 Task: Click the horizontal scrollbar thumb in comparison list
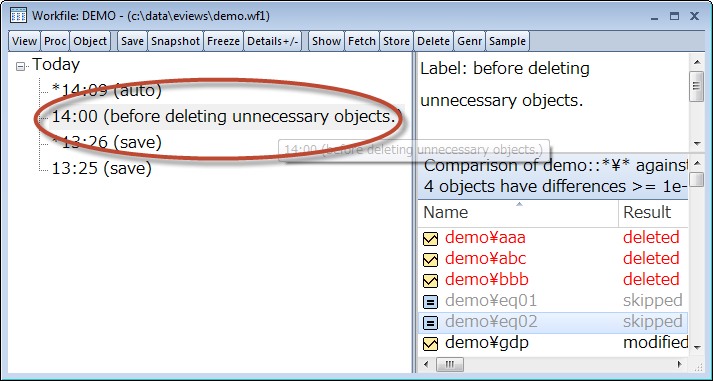click(x=450, y=364)
